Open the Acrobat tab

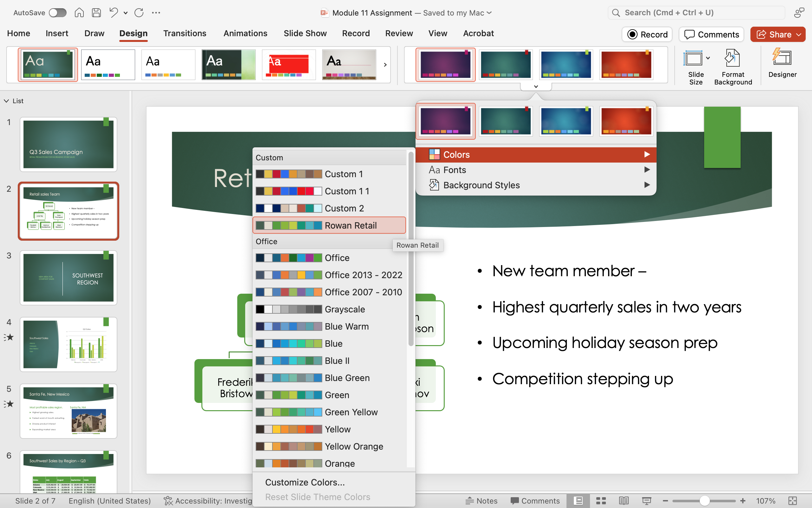(x=478, y=33)
